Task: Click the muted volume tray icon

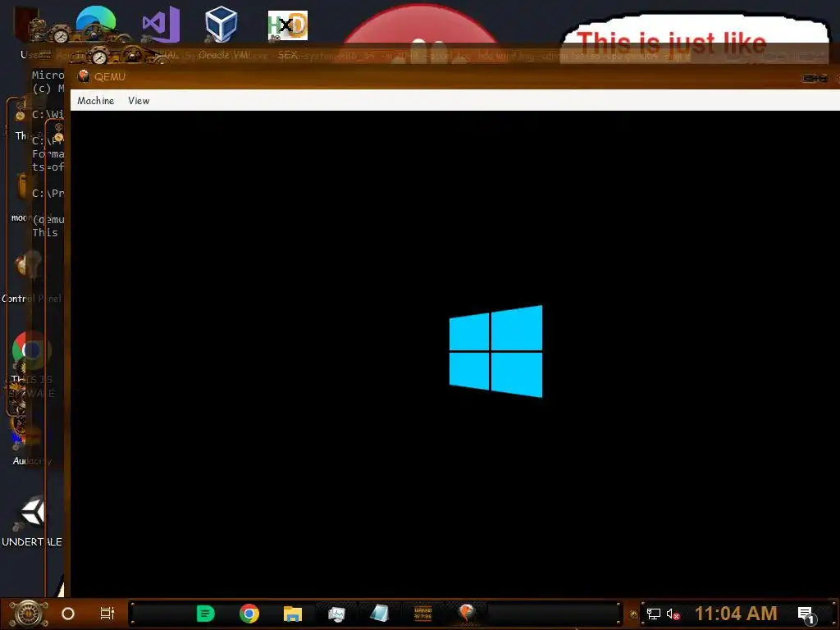Action: (x=673, y=614)
